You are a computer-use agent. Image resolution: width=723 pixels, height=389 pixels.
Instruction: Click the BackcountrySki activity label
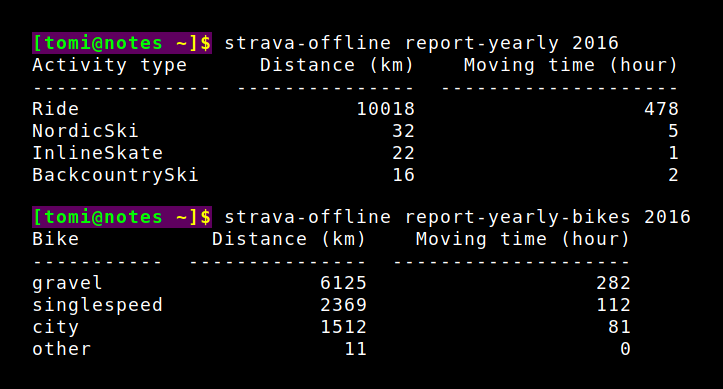pyautogui.click(x=115, y=175)
